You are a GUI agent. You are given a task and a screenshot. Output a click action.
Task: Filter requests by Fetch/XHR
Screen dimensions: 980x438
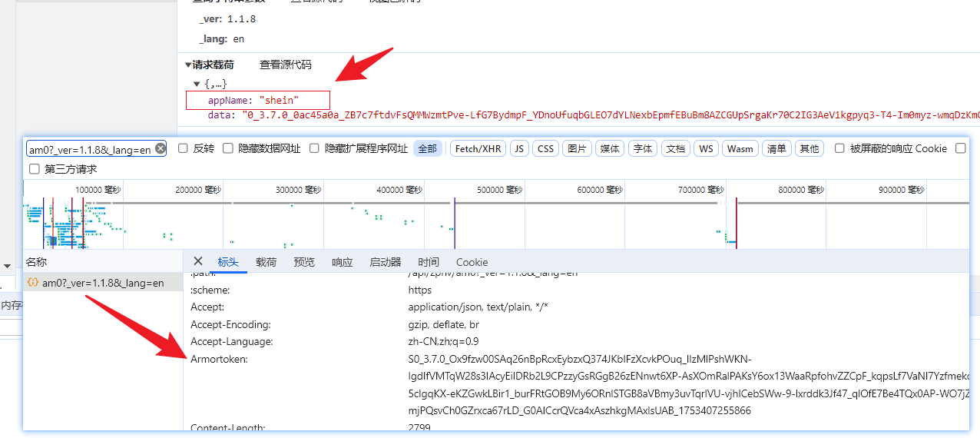point(478,148)
